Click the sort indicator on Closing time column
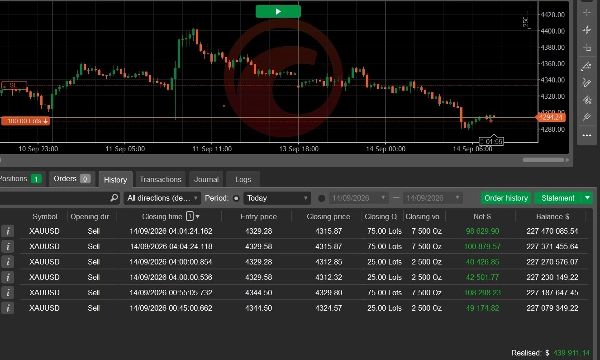 pos(192,216)
